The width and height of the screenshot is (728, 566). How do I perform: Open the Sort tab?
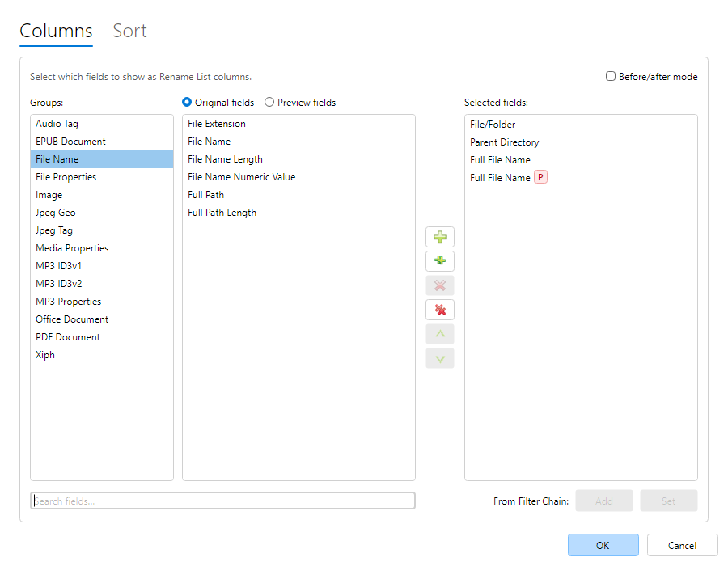point(129,31)
